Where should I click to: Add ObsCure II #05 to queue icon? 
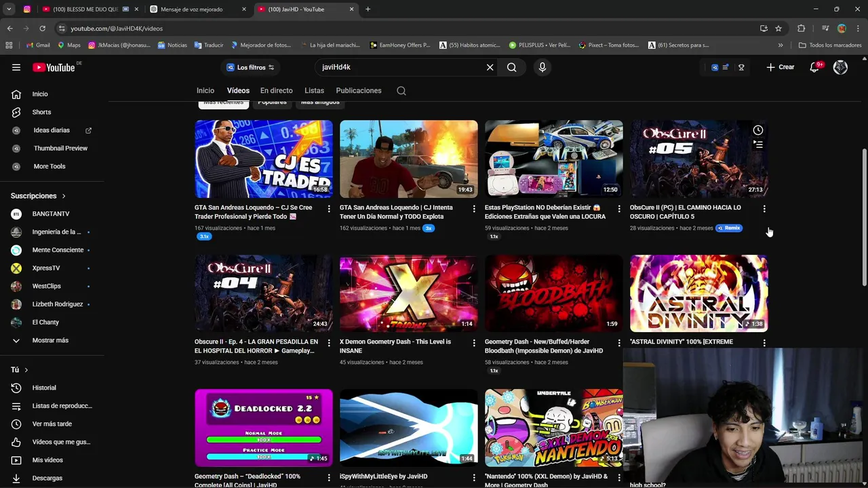coord(758,144)
